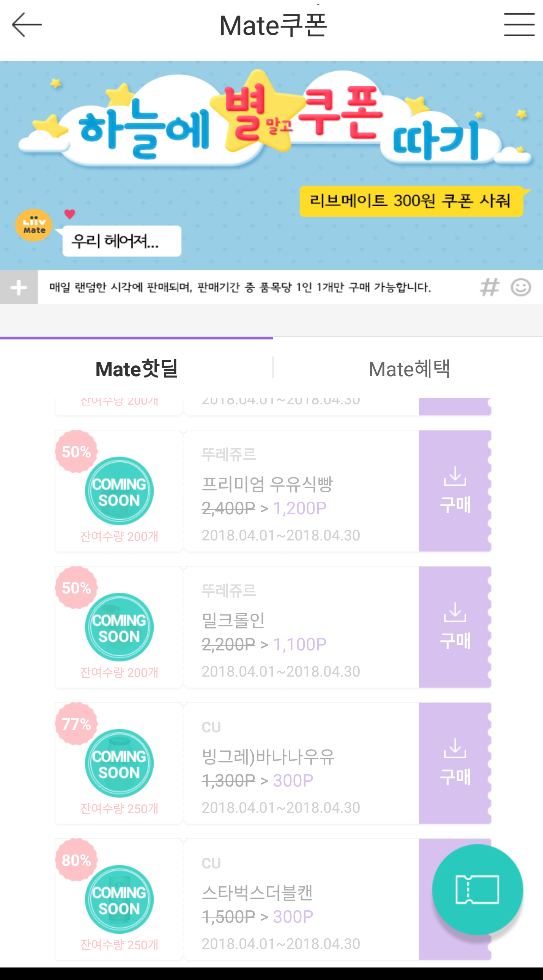Viewport: 543px width, 980px height.
Task: Expand notice with the plus icon
Action: click(x=19, y=287)
